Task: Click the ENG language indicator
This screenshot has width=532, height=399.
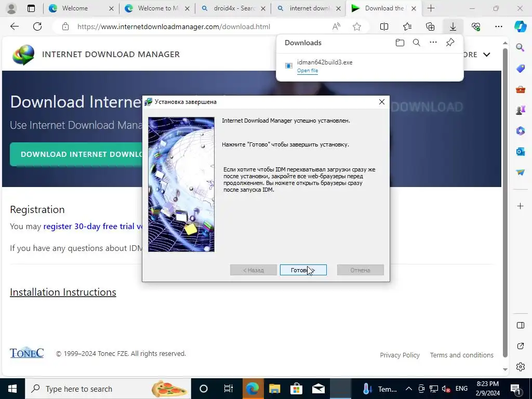Action: tap(461, 389)
